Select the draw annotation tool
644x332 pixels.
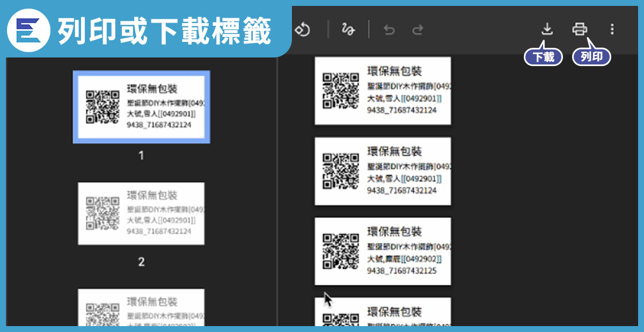(348, 29)
